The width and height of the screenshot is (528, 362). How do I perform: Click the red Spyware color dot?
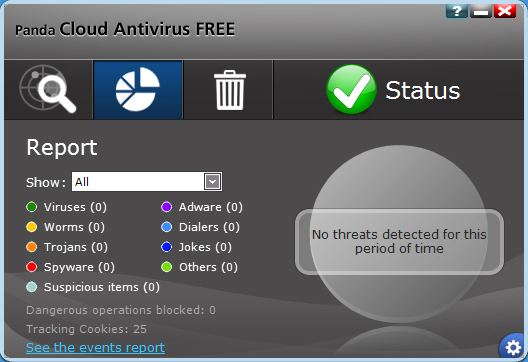tap(32, 267)
